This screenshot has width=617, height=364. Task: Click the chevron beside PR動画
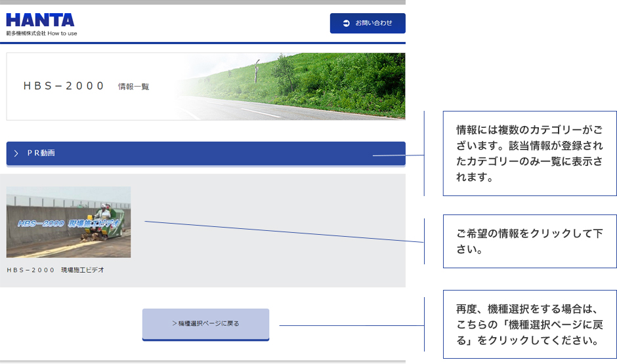pos(16,153)
